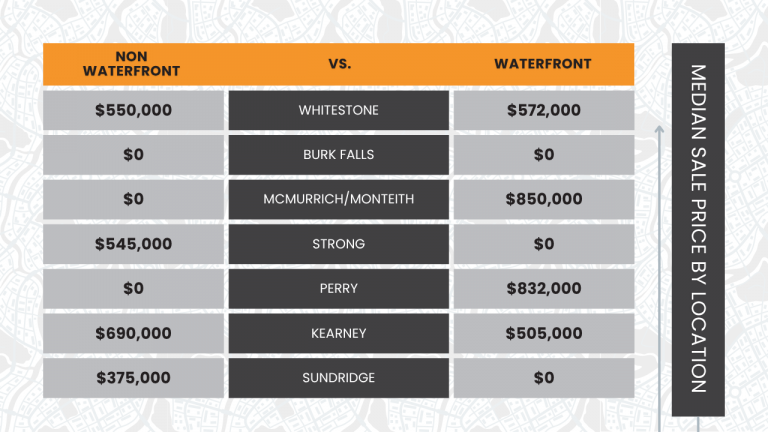The width and height of the screenshot is (768, 432).
Task: Select the McMurrich/Monteith location cell
Action: 339,199
